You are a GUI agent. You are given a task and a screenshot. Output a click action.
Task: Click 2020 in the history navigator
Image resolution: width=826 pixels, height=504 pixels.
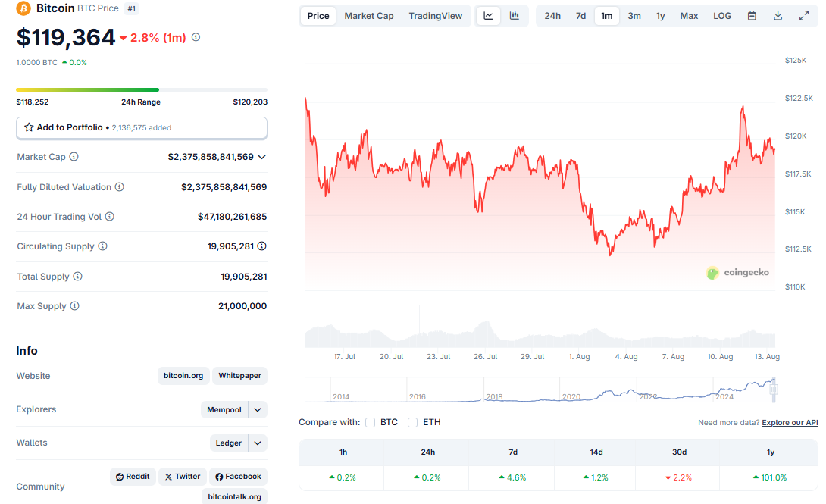[571, 396]
